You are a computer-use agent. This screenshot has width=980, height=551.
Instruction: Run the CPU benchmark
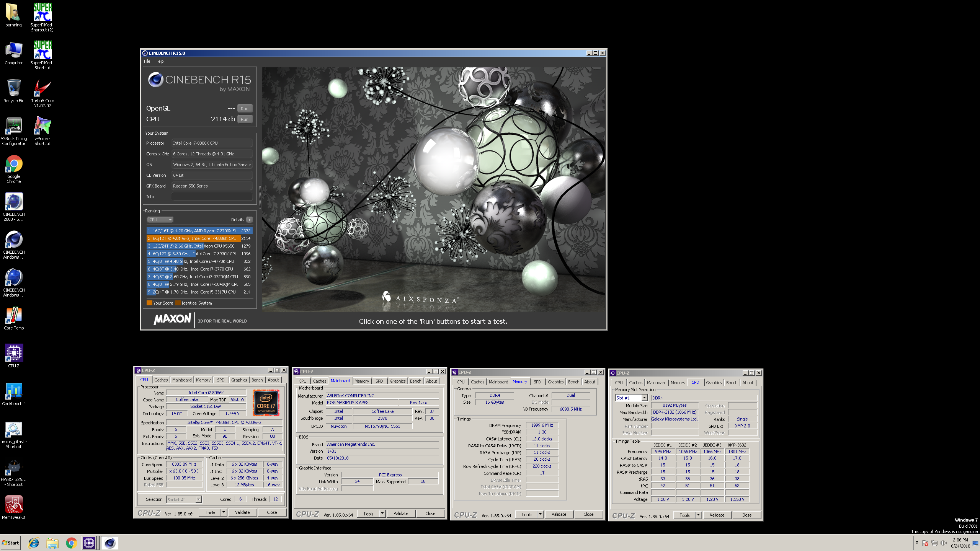(245, 119)
